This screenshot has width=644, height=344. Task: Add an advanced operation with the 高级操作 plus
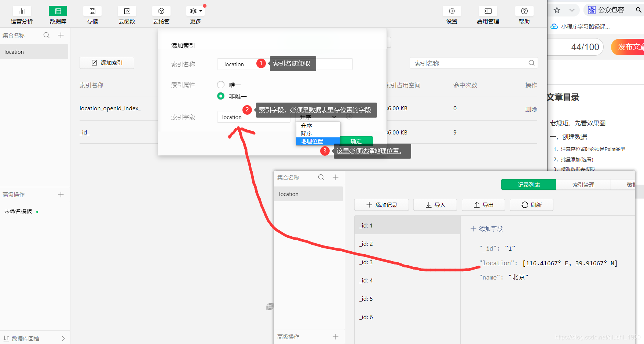[61, 195]
